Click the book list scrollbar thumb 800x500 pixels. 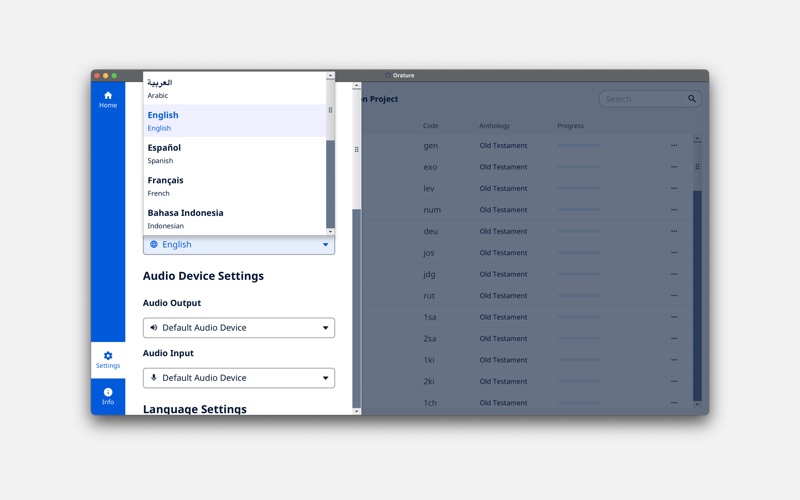click(x=697, y=166)
